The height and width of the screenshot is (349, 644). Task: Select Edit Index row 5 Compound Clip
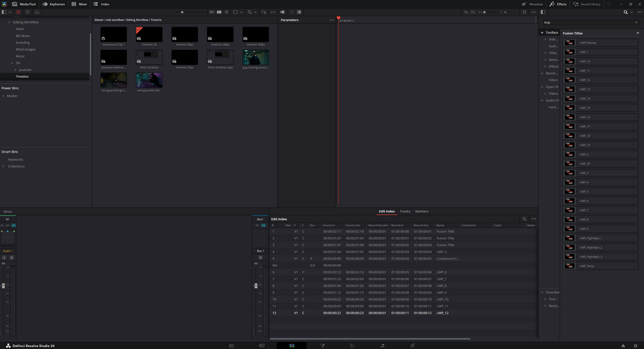tap(404, 259)
